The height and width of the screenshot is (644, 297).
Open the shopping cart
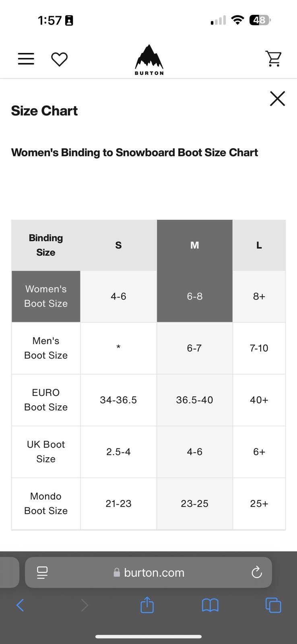pos(274,59)
